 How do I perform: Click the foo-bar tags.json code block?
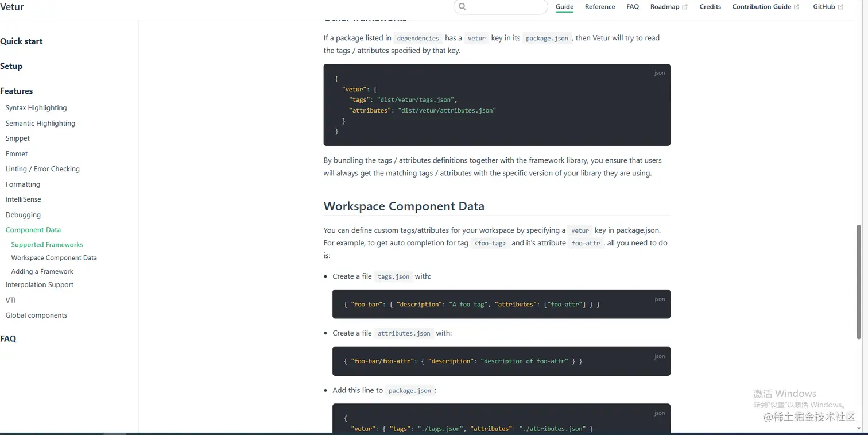(x=501, y=304)
